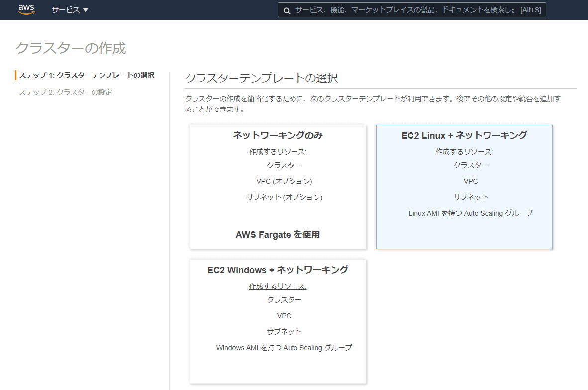588x390 pixels.
Task: Click クラスター in the ネットワーキングのみ card
Action: [x=284, y=165]
